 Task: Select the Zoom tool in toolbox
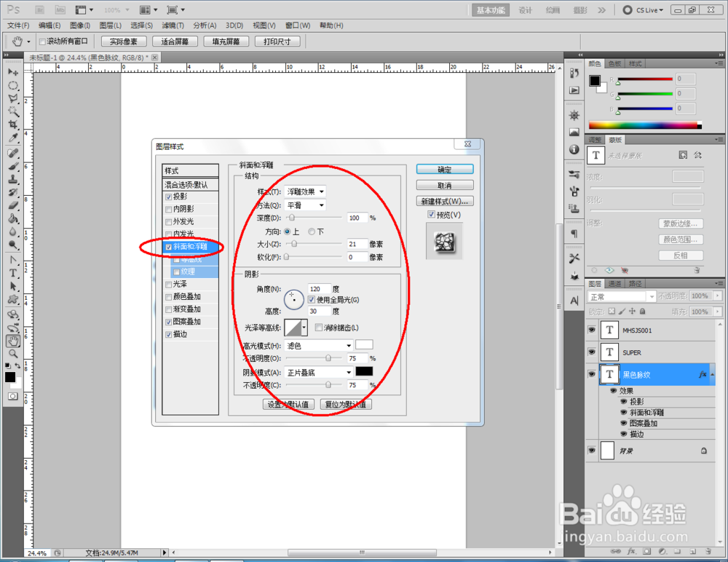13,354
